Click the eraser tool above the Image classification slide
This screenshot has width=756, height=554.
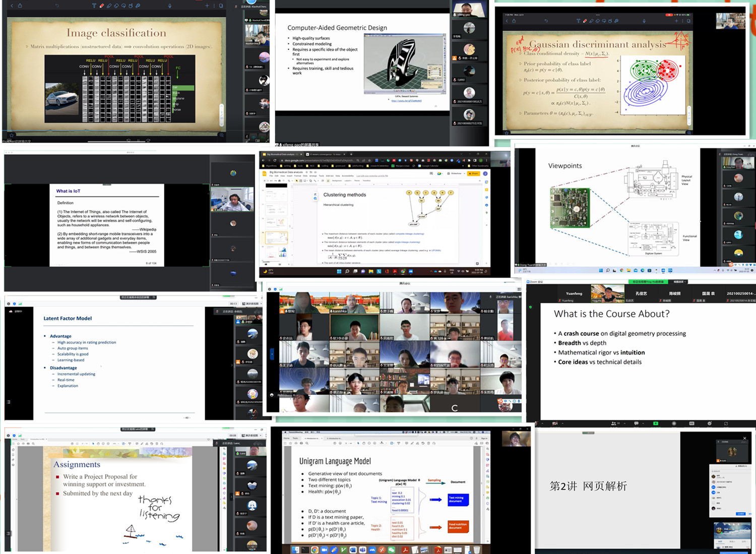tap(116, 6)
